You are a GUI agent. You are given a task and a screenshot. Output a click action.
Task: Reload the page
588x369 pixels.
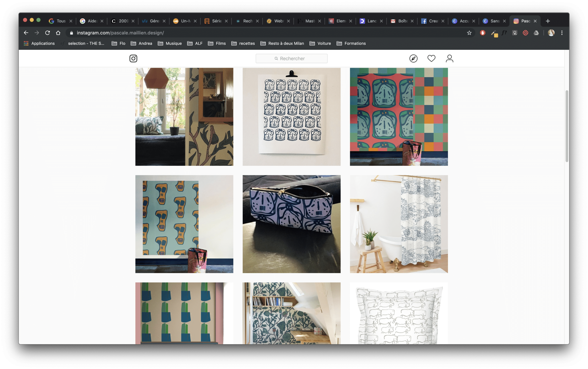(48, 33)
